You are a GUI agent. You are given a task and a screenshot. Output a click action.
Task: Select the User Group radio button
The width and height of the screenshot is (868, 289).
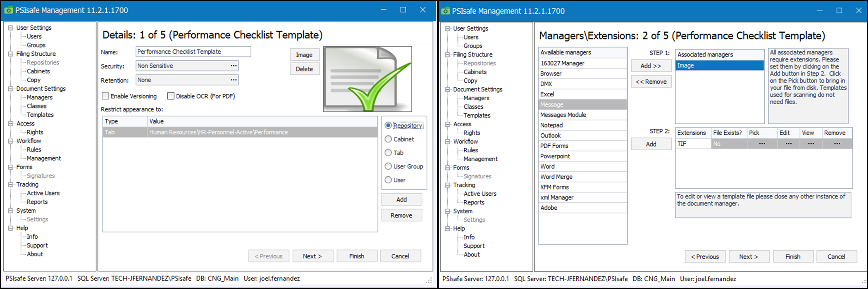(x=388, y=166)
